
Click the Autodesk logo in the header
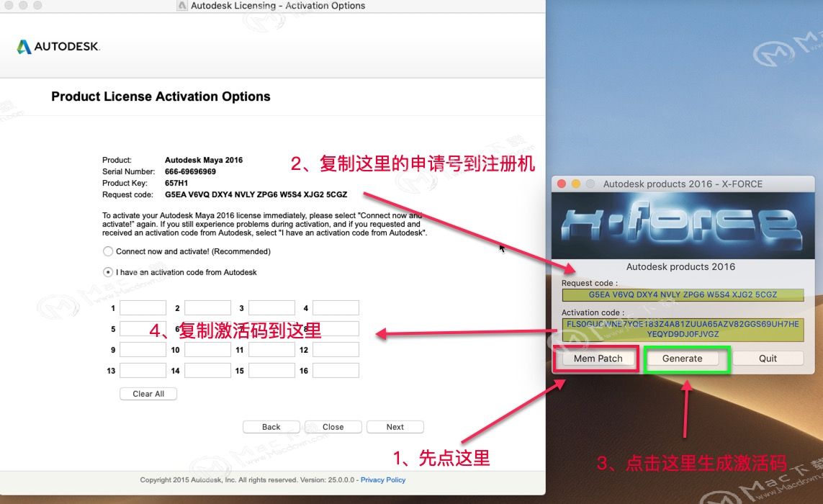click(58, 46)
